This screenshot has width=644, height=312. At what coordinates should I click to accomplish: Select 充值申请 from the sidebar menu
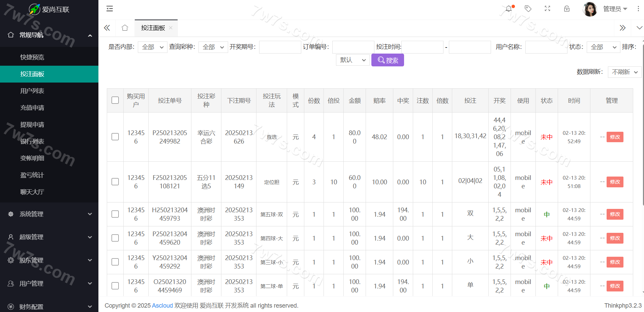32,108
